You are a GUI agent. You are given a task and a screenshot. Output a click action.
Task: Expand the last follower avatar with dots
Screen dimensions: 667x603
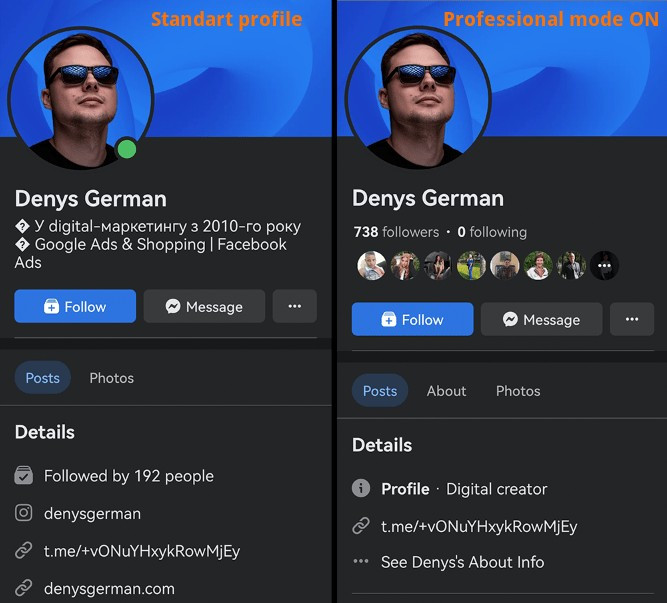604,265
